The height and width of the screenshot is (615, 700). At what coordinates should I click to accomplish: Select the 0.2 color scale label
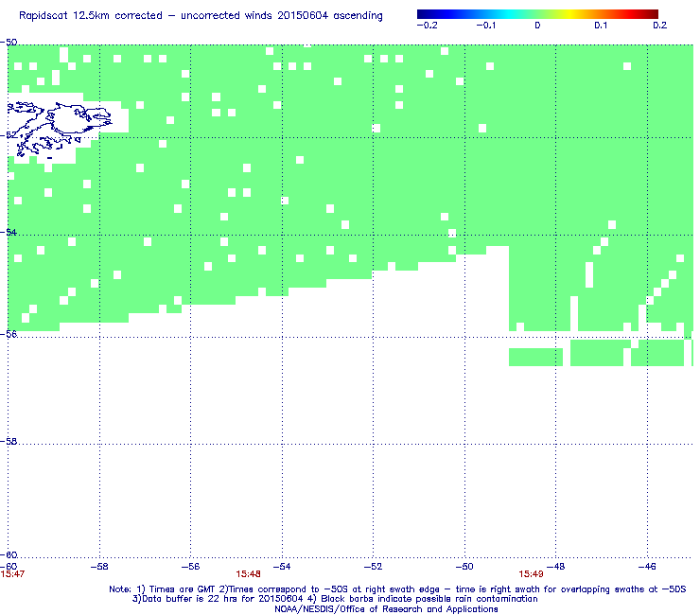tap(660, 26)
